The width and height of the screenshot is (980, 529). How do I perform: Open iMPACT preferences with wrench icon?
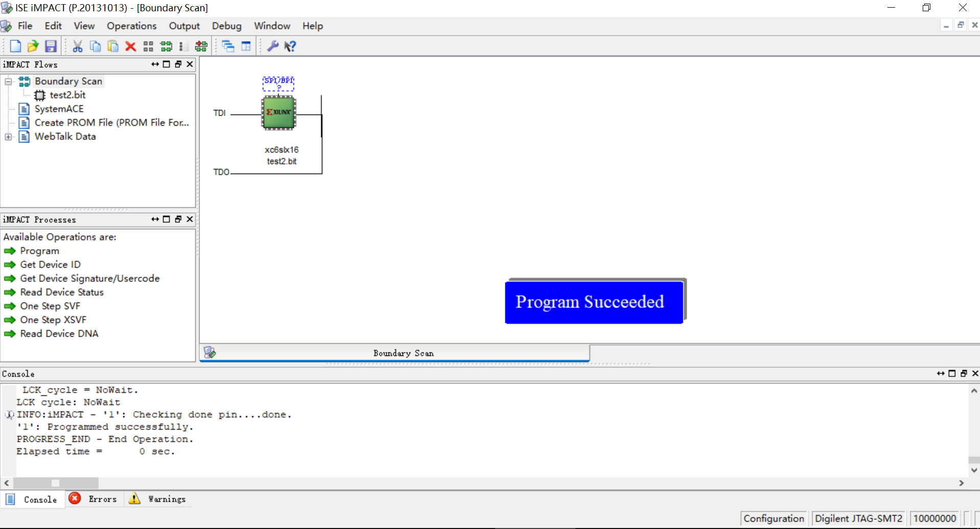(x=273, y=46)
